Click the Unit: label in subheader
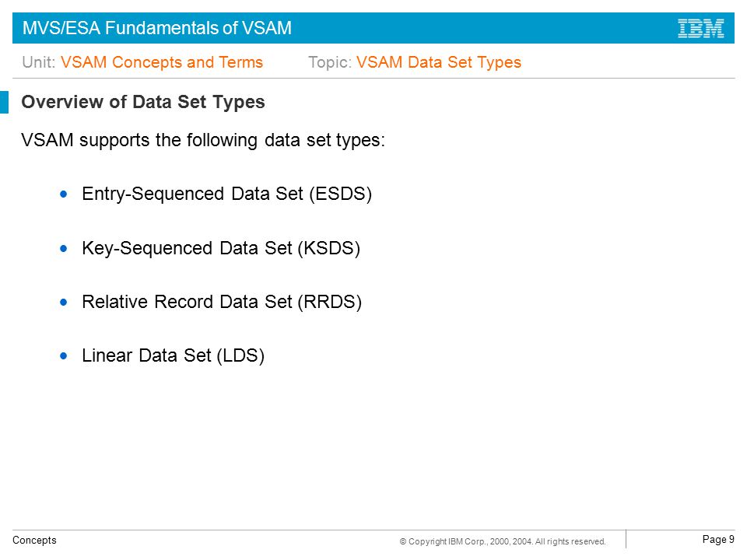Screen dimensions: 747x560 click(39, 62)
